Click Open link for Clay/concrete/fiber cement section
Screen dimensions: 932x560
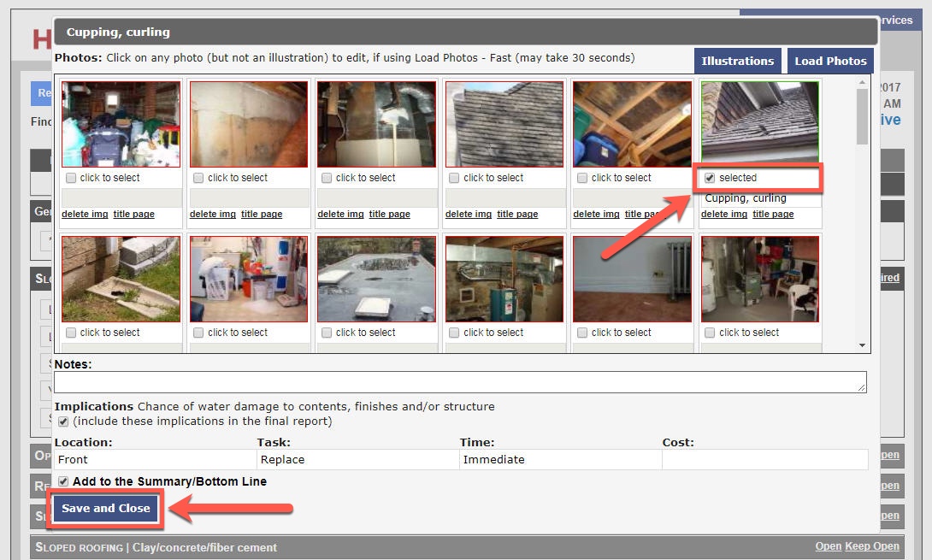click(x=828, y=546)
